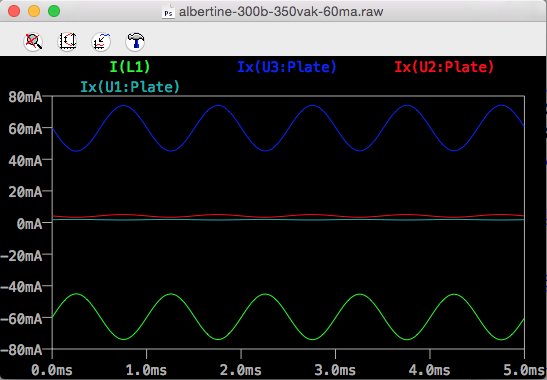Click the autorange vertical axis icon
Image resolution: width=547 pixels, height=380 pixels.
[x=67, y=42]
